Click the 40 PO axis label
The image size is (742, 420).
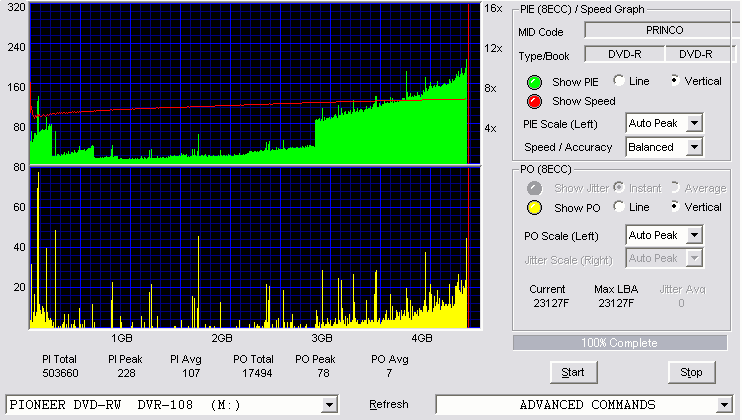coord(19,247)
